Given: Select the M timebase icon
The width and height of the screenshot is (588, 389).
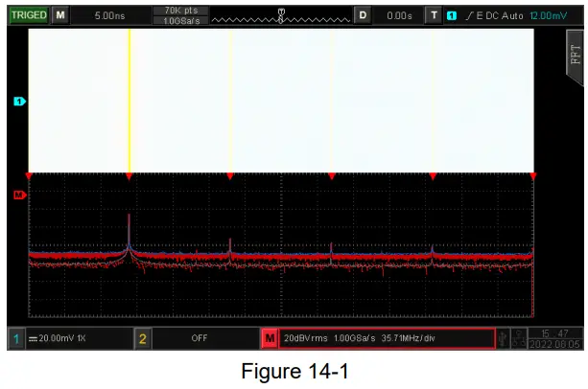Looking at the screenshot, I should (60, 15).
